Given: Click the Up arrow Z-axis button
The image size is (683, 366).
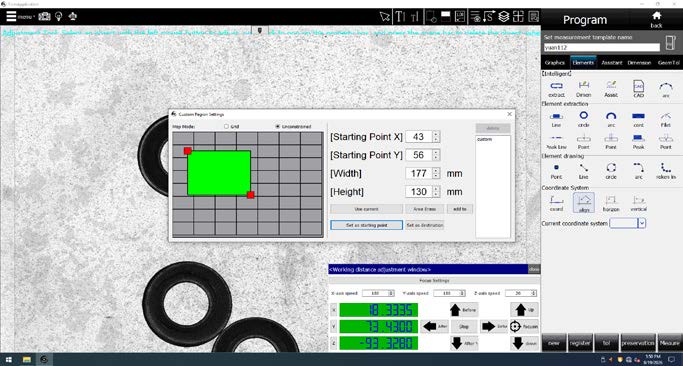Looking at the screenshot, I should point(524,310).
